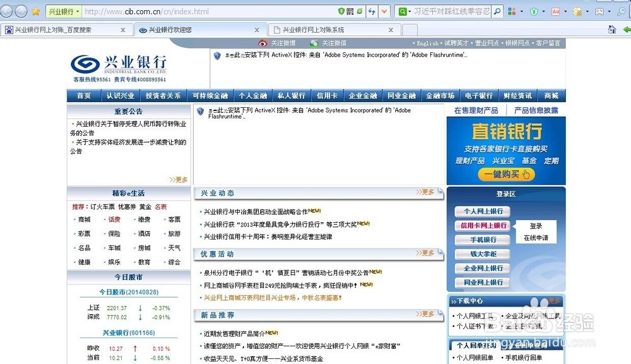Open the 手机银行回单 link
This screenshot has height=364, width=631.
tap(524, 357)
